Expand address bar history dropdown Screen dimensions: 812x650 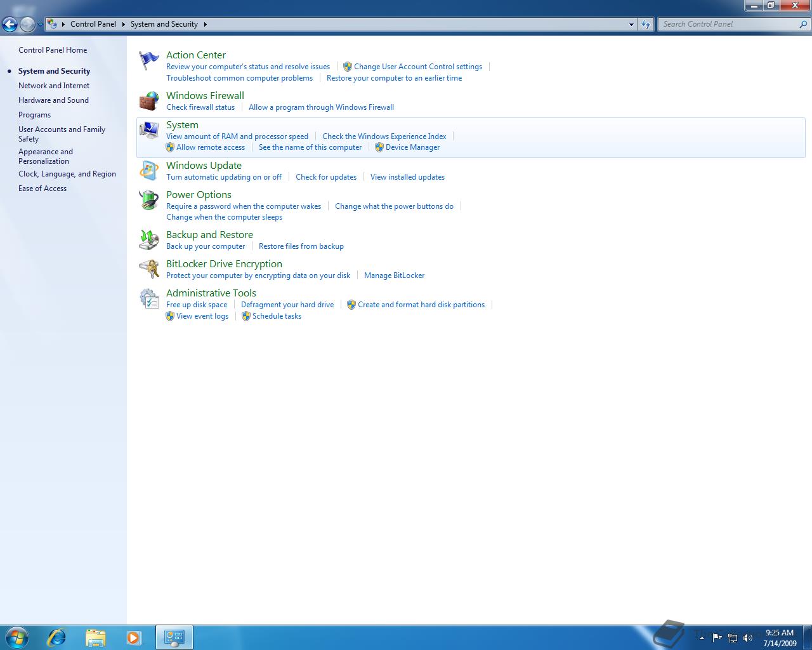(x=631, y=24)
